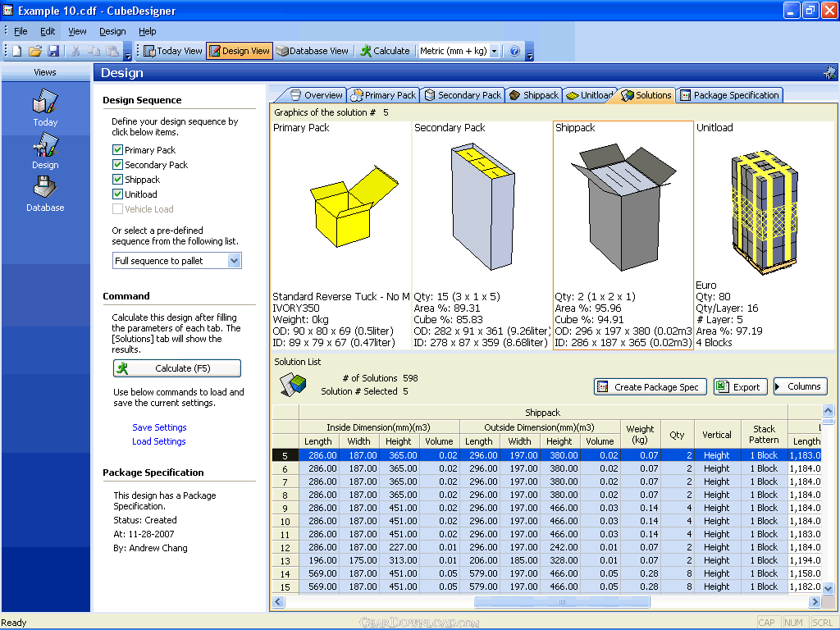Toggle the Unitload checkbox
This screenshot has width=840, height=630.
pos(117,194)
